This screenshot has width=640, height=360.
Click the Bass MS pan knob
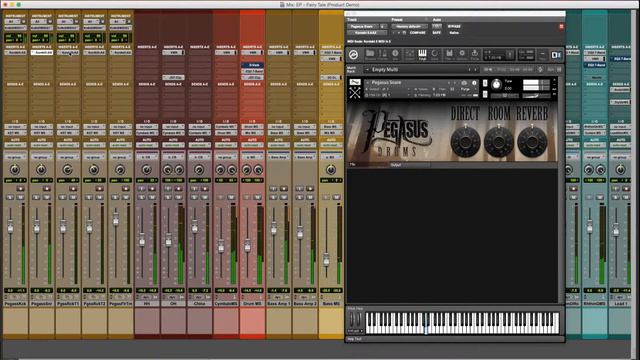point(331,169)
